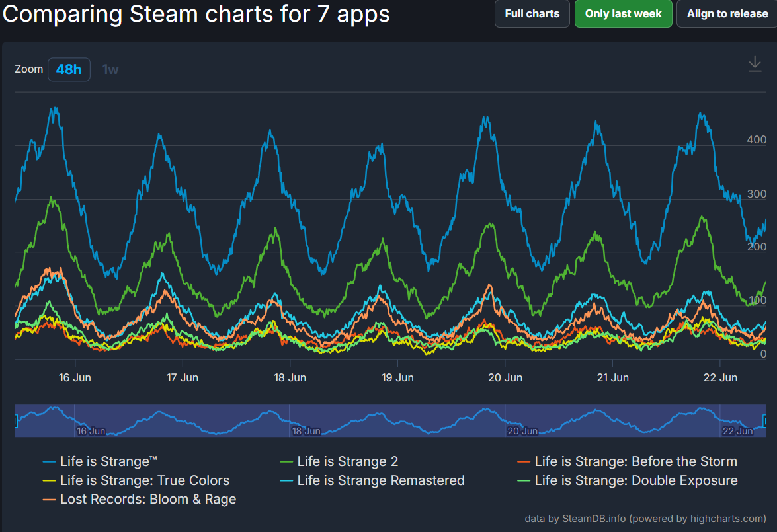This screenshot has width=777, height=532.
Task: Open the chart download menu icon
Action: (755, 64)
